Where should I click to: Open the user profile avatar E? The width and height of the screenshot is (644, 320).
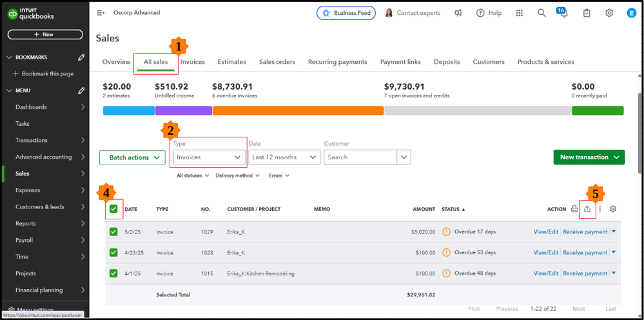(631, 13)
